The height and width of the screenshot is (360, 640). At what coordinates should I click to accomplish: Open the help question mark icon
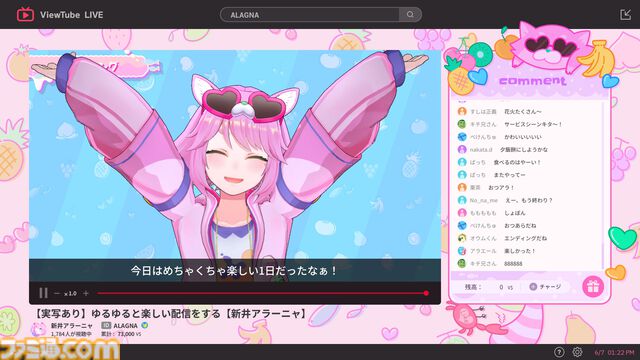click(x=559, y=352)
